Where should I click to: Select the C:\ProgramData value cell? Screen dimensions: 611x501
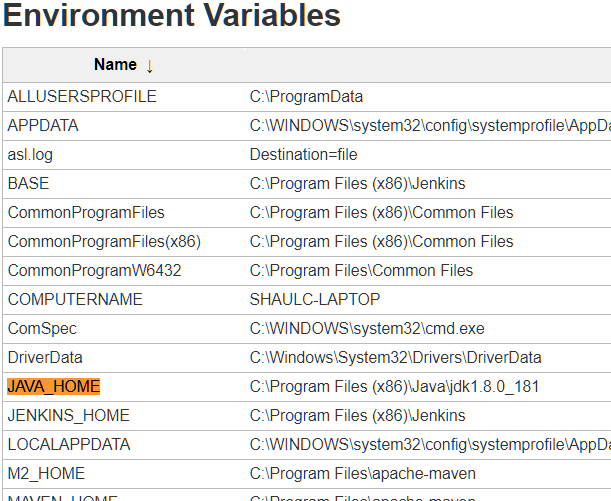click(x=306, y=97)
